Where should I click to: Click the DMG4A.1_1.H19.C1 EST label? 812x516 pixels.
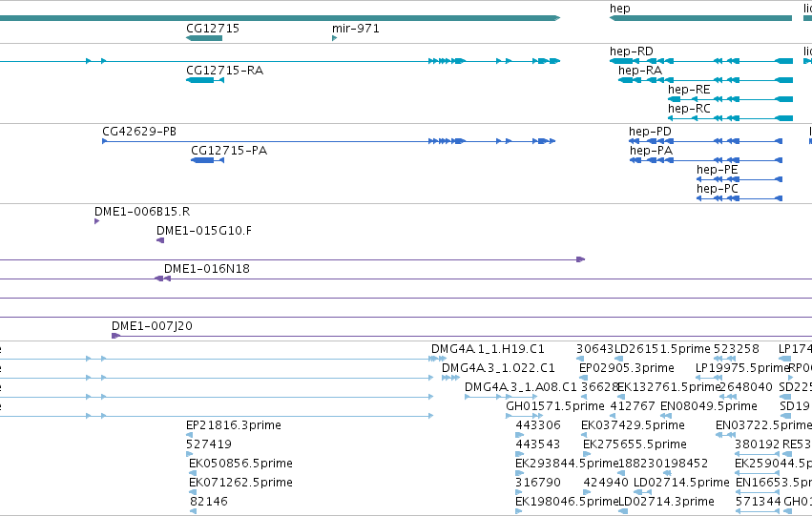tap(488, 349)
